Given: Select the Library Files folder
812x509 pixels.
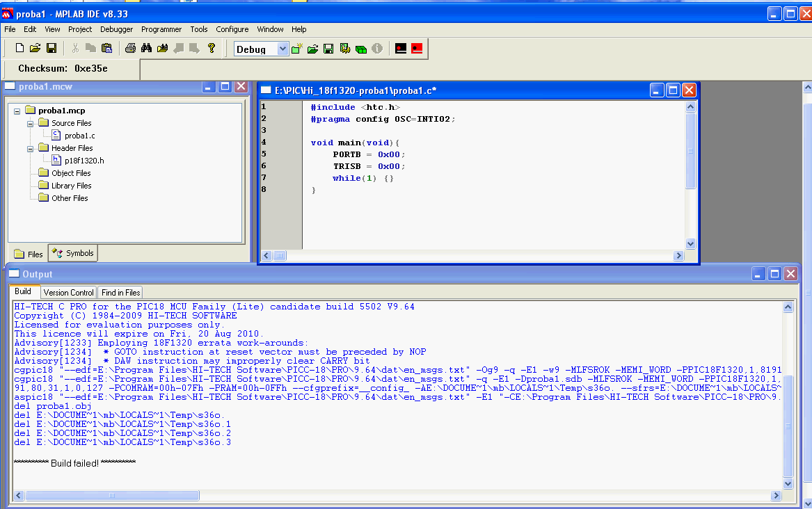Looking at the screenshot, I should [x=72, y=185].
